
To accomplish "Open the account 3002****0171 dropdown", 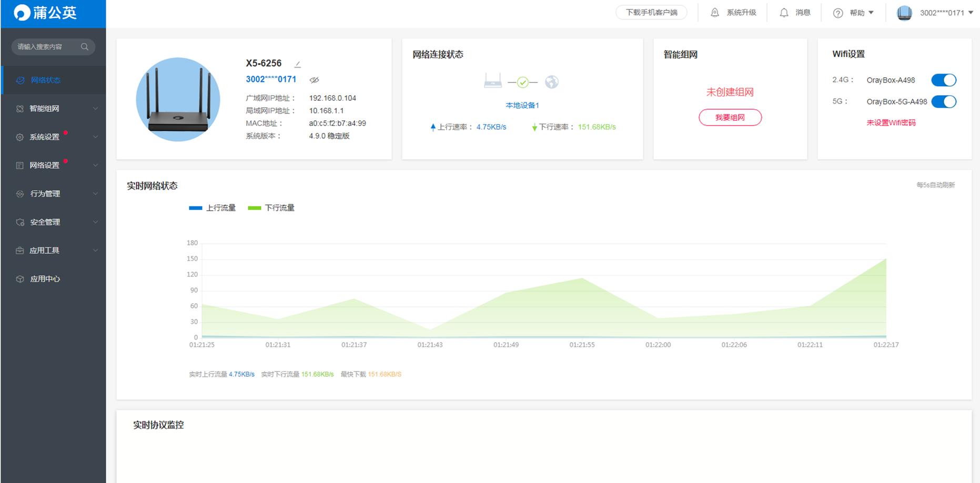I will tap(946, 13).
